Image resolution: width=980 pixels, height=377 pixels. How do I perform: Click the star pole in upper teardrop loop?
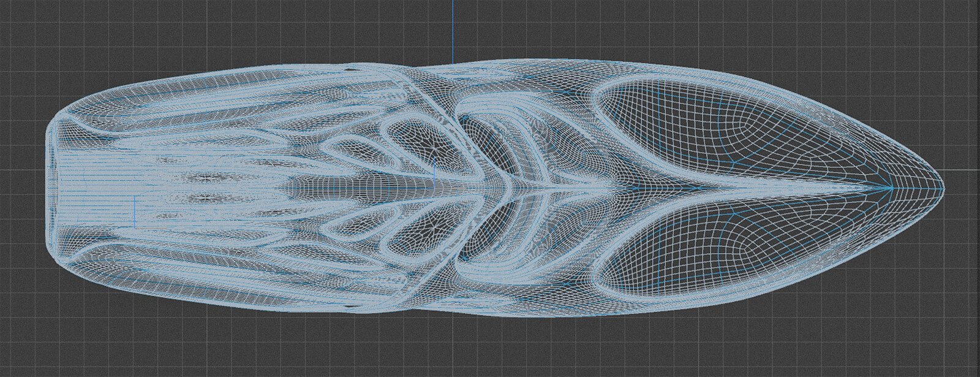(435, 148)
